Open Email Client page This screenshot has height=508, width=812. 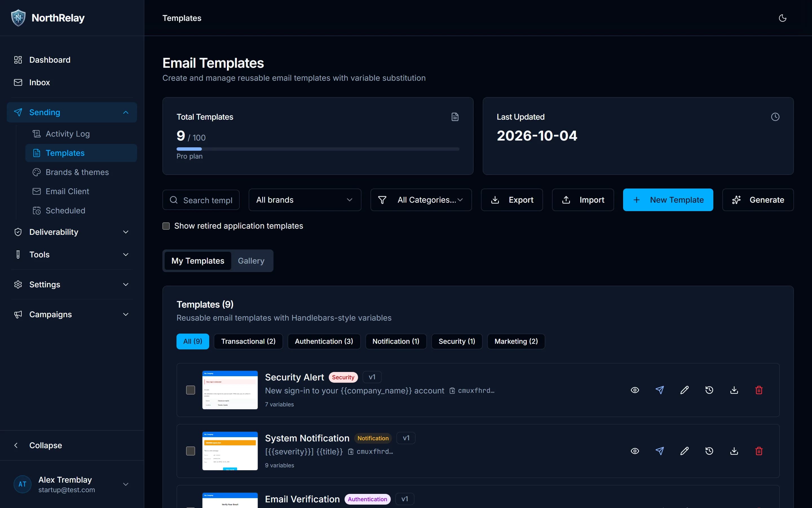81,191
